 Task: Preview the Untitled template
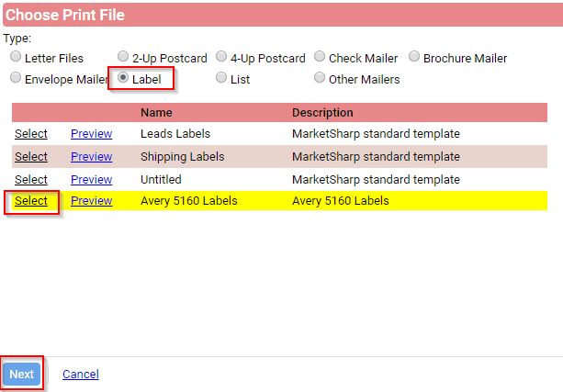point(91,180)
